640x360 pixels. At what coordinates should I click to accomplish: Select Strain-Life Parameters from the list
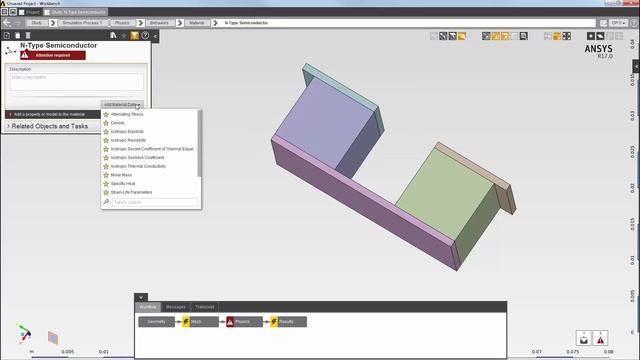[x=131, y=192]
